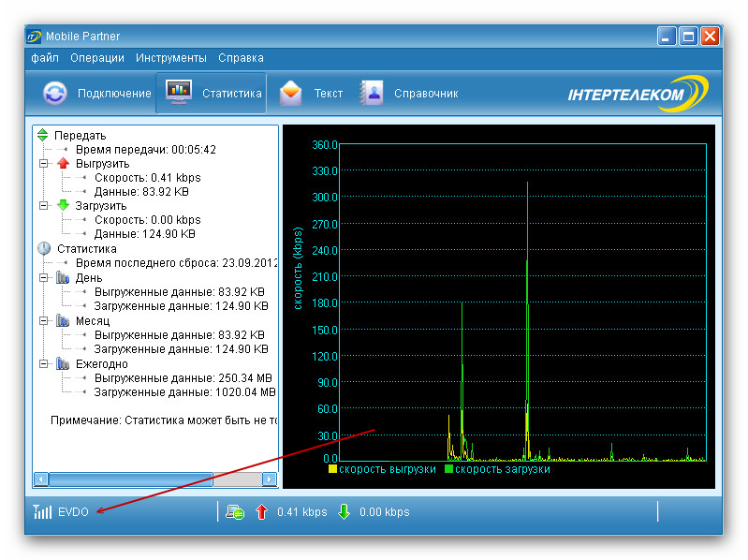Click the status bar red upload arrow
This screenshot has width=748, height=560.
click(x=261, y=512)
